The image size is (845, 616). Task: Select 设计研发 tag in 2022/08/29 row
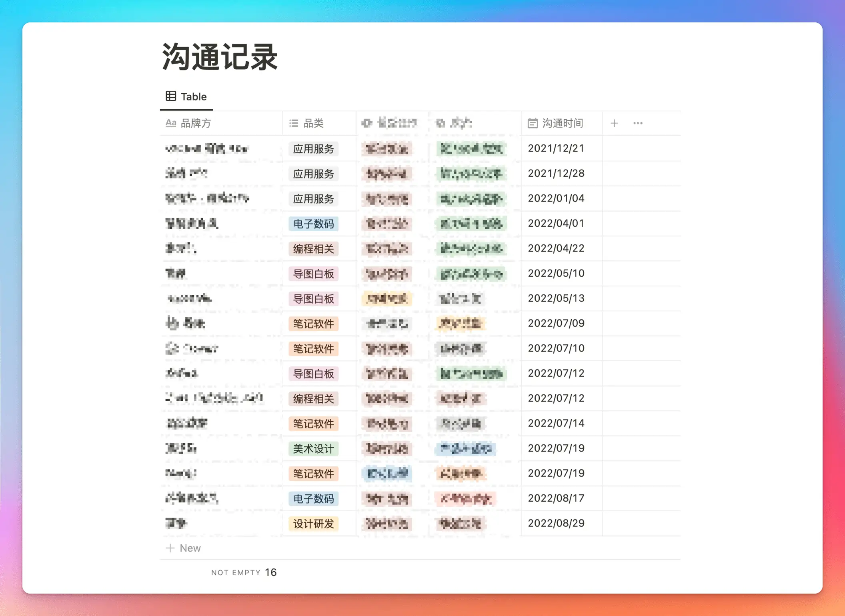(x=314, y=524)
